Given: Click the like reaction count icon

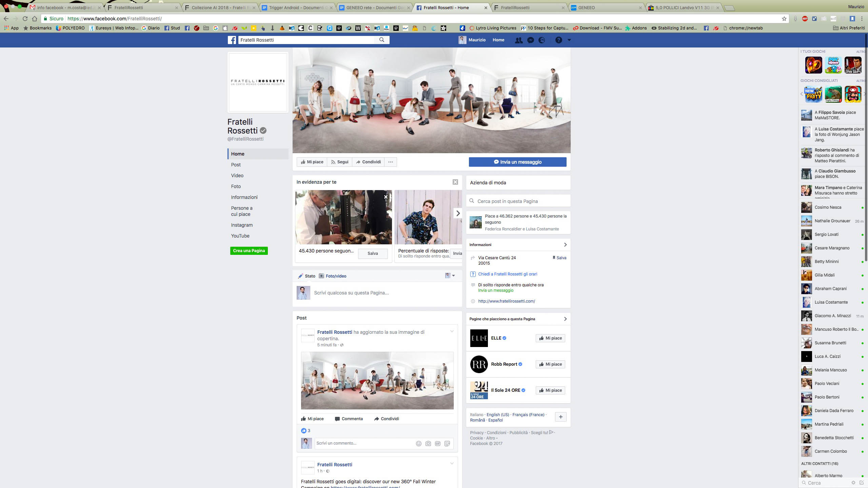Looking at the screenshot, I should coord(304,431).
